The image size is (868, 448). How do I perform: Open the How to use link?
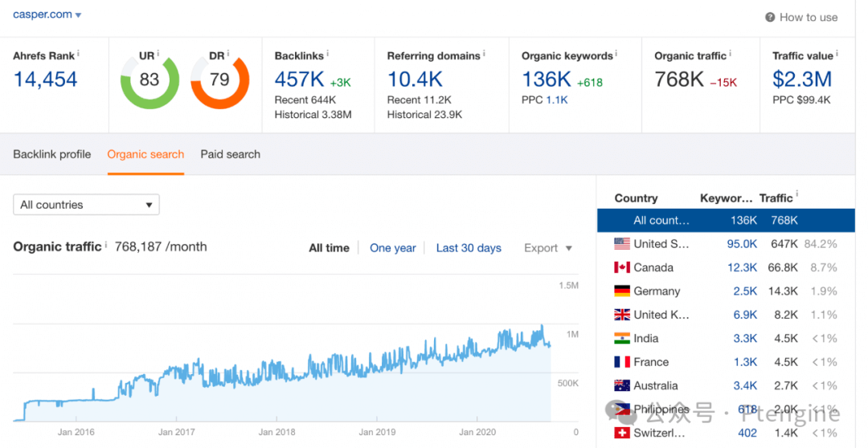point(809,18)
